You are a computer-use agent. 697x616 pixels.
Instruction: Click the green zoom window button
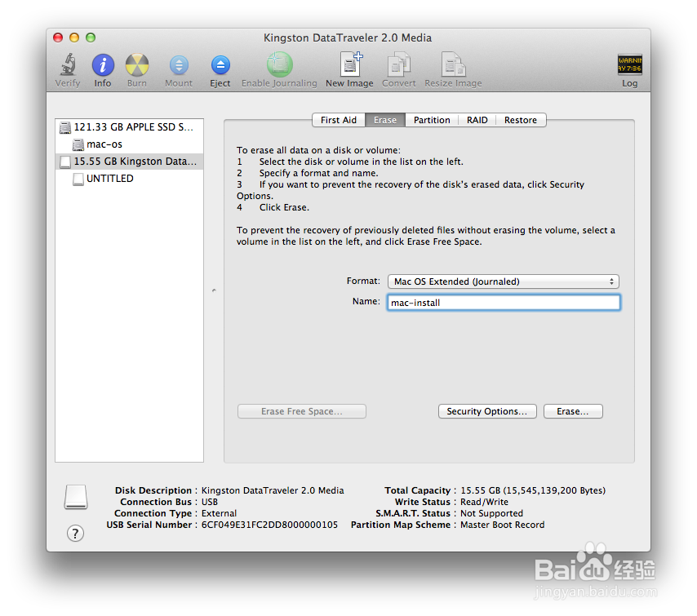click(91, 38)
